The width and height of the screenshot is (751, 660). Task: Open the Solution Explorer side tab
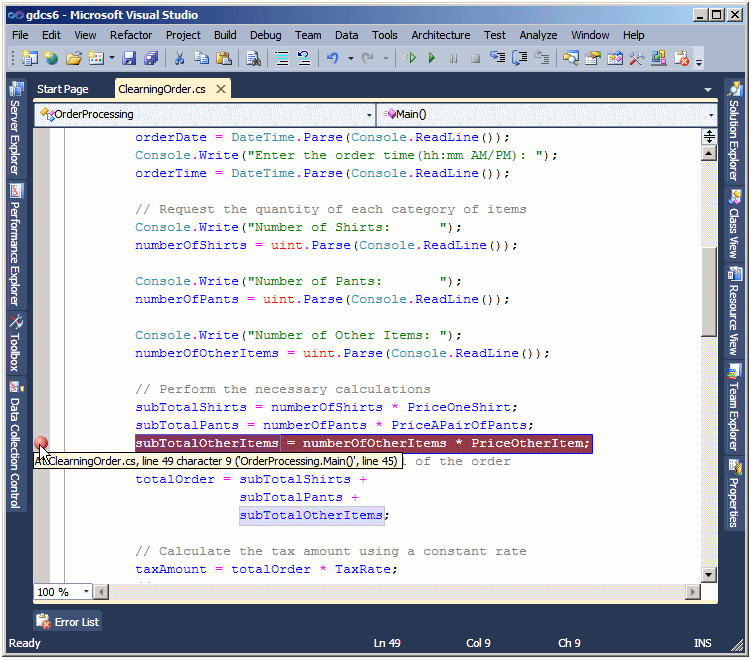tap(734, 131)
